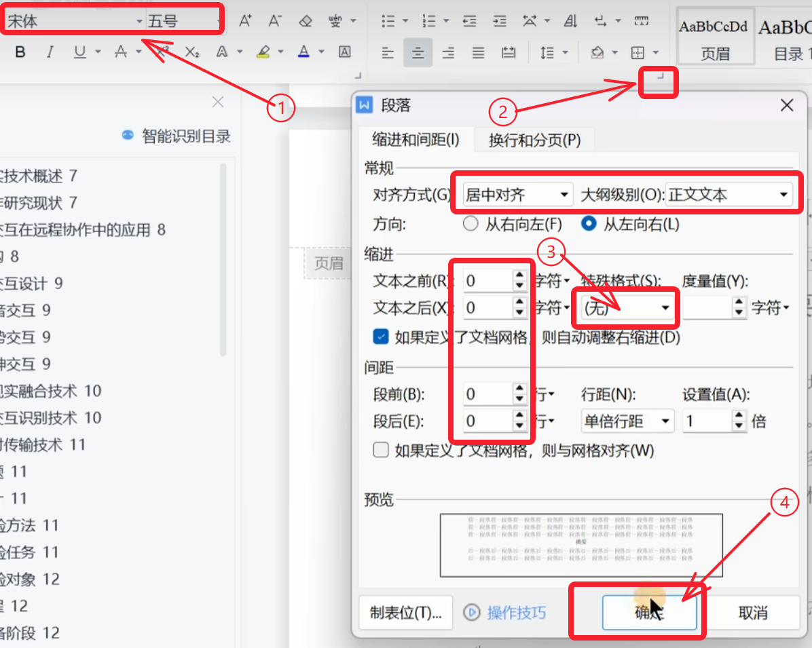Select the 从右向左 direction radio button
The width and height of the screenshot is (812, 648).
470,224
